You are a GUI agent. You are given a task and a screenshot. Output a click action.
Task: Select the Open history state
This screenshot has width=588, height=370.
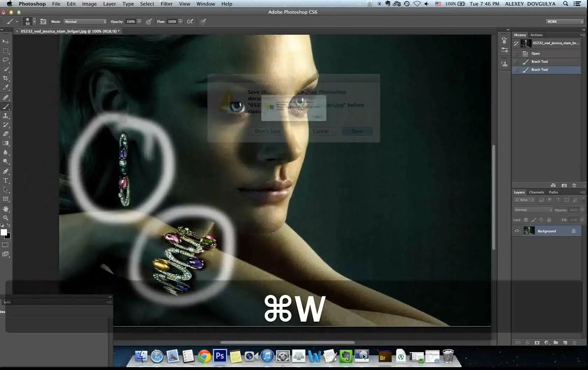tap(546, 54)
